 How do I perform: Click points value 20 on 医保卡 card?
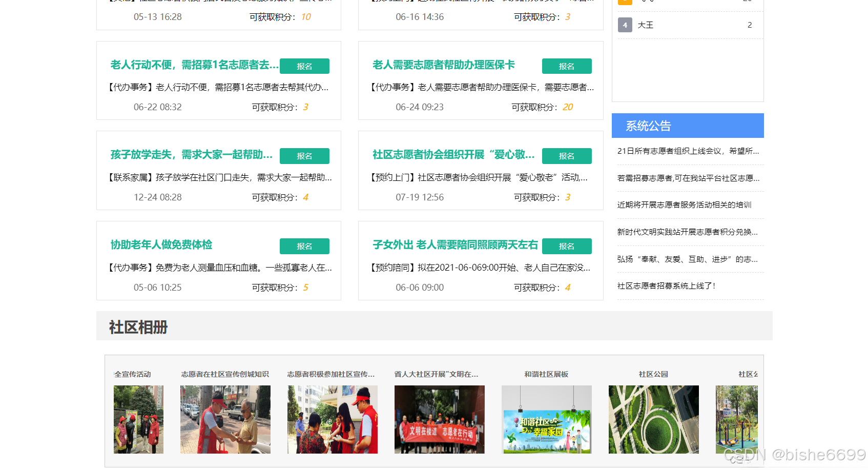(568, 107)
